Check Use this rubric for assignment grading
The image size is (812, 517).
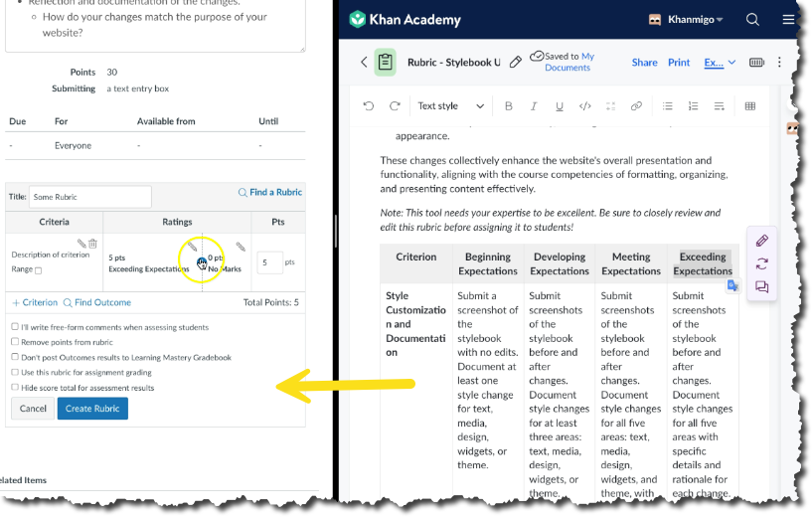coord(15,372)
